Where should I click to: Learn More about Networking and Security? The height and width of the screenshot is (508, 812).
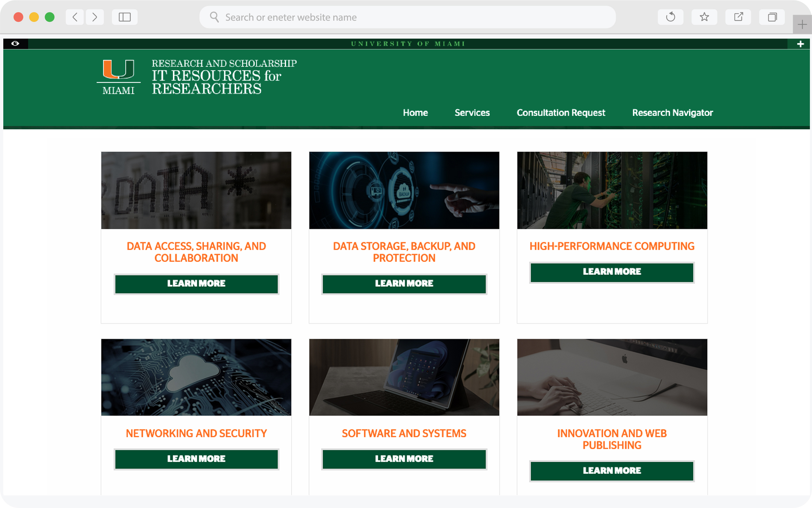(196, 459)
